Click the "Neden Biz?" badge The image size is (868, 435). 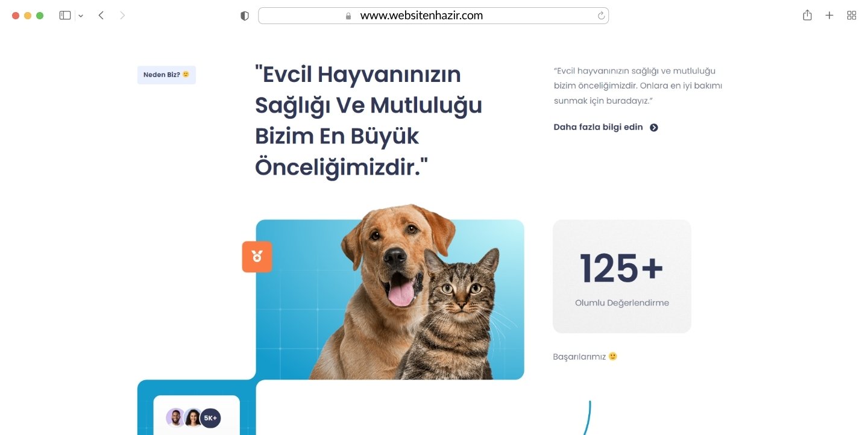(166, 75)
